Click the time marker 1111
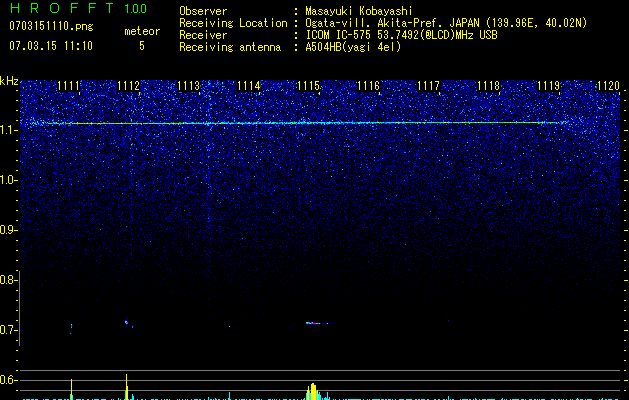 (x=69, y=86)
